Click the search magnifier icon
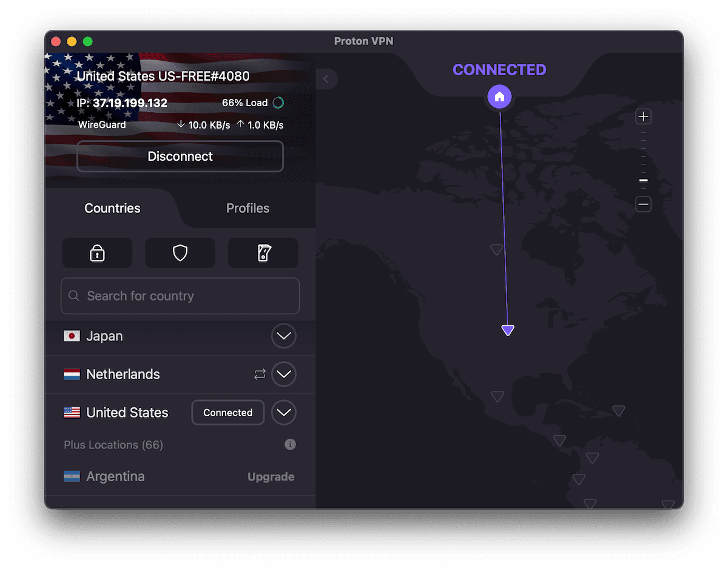This screenshot has height=568, width=728. click(74, 296)
